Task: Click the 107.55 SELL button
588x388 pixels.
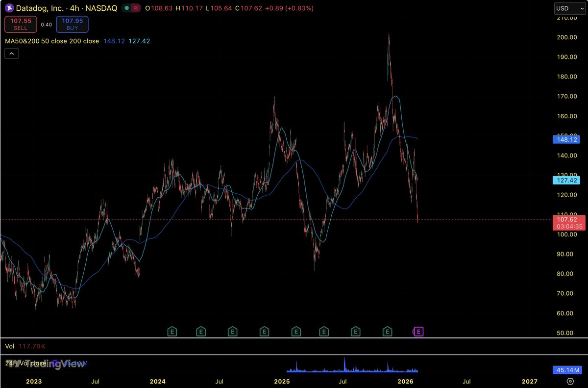Action: [x=21, y=25]
